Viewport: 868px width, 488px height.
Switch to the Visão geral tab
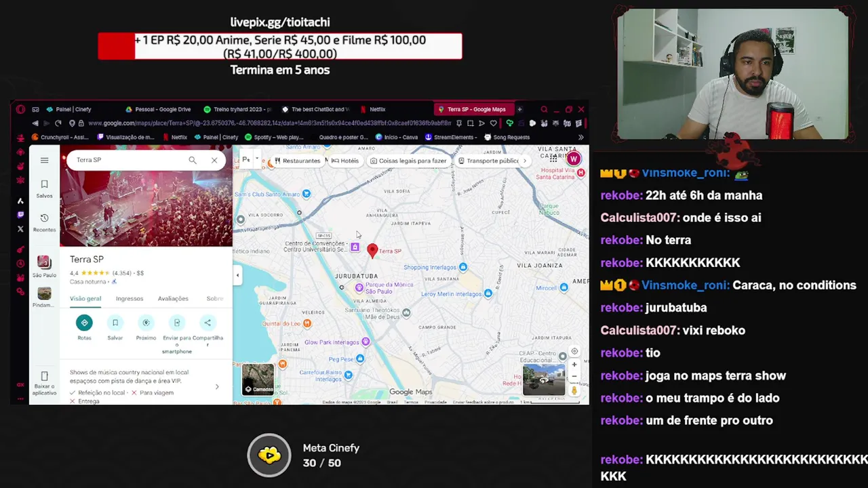click(x=85, y=298)
